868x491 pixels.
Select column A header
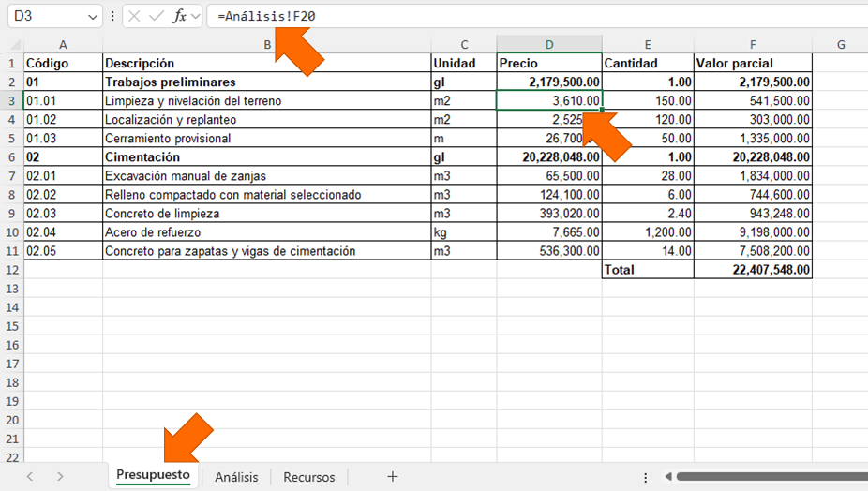63,45
